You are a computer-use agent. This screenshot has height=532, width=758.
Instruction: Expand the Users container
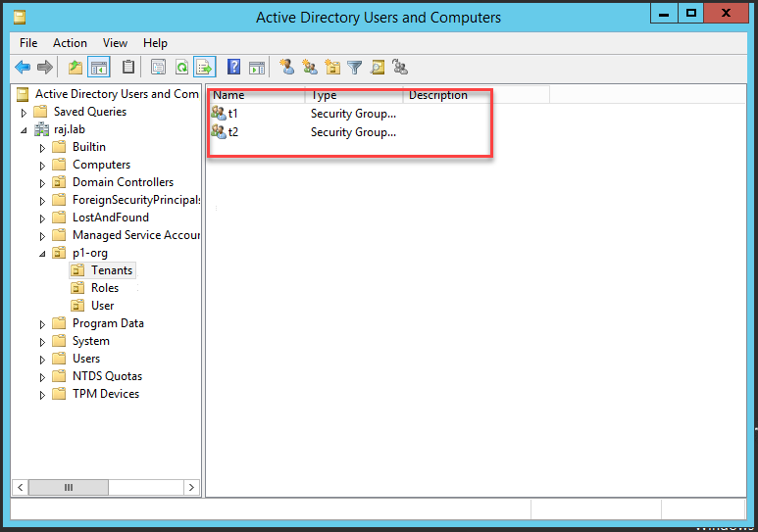(42, 360)
